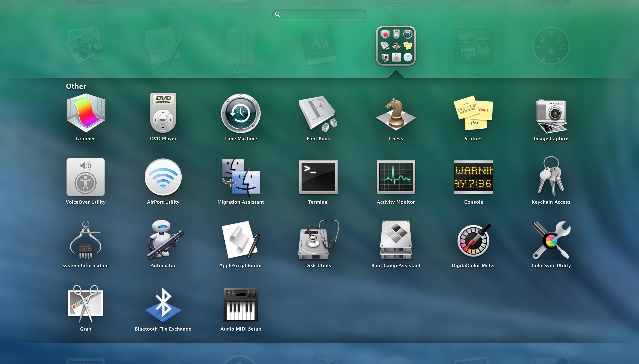Click the Other folder title
This screenshot has width=639, height=364.
pyautogui.click(x=76, y=86)
